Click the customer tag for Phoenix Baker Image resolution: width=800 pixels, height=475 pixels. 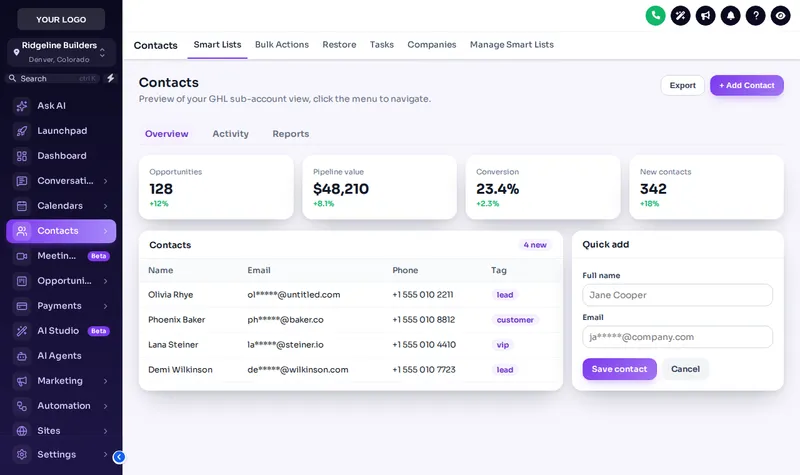coord(515,320)
